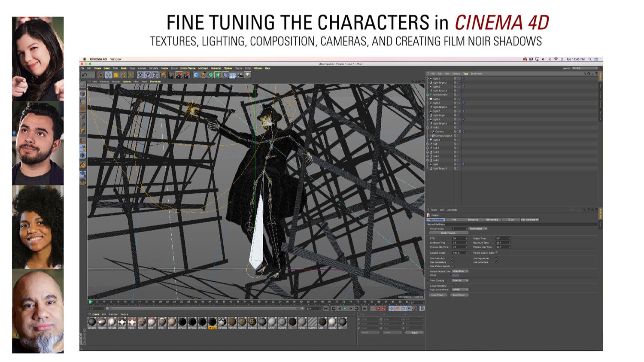
Task: Switch to the Dynamics tab
Action: [473, 220]
